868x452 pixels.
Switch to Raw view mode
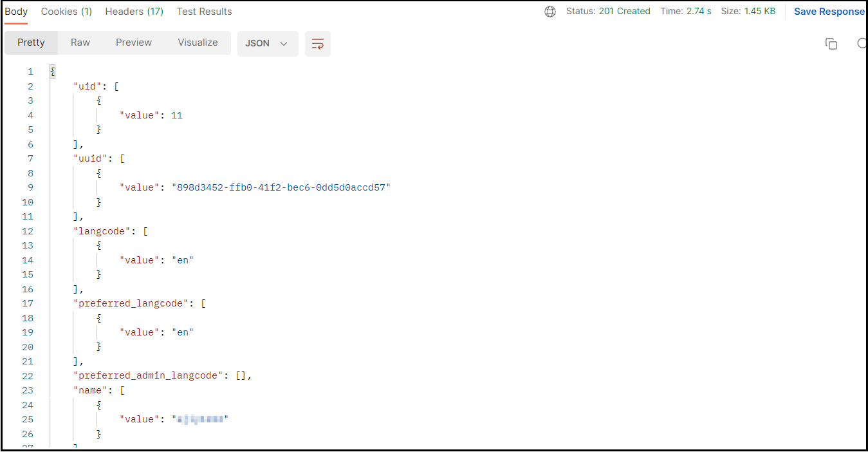click(80, 42)
